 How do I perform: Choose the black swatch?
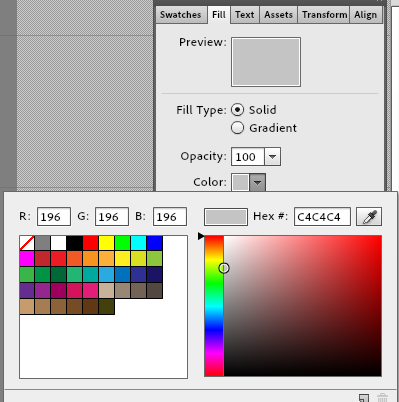pos(75,243)
